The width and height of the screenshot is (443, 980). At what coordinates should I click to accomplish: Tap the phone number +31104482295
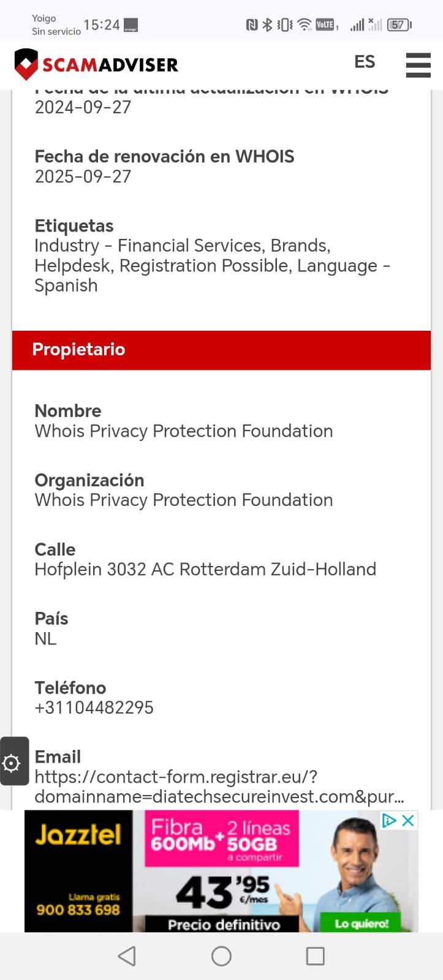pyautogui.click(x=94, y=708)
